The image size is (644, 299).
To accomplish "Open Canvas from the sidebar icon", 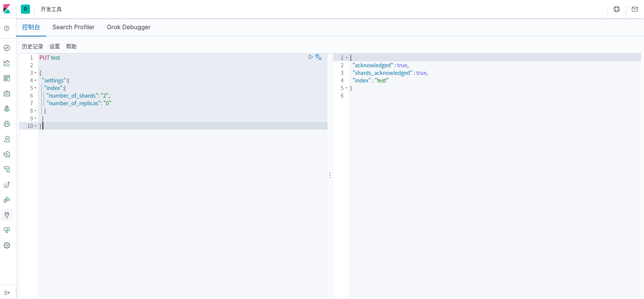I will [7, 93].
